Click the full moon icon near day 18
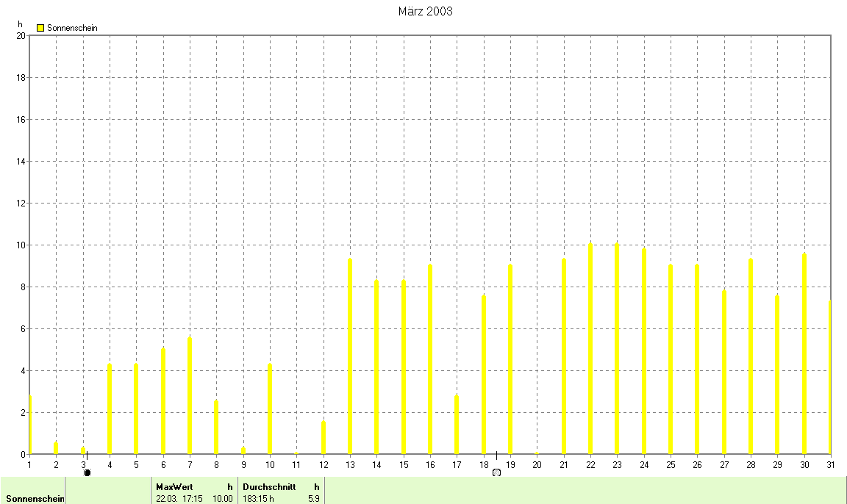Image resolution: width=847 pixels, height=504 pixels. tap(496, 472)
